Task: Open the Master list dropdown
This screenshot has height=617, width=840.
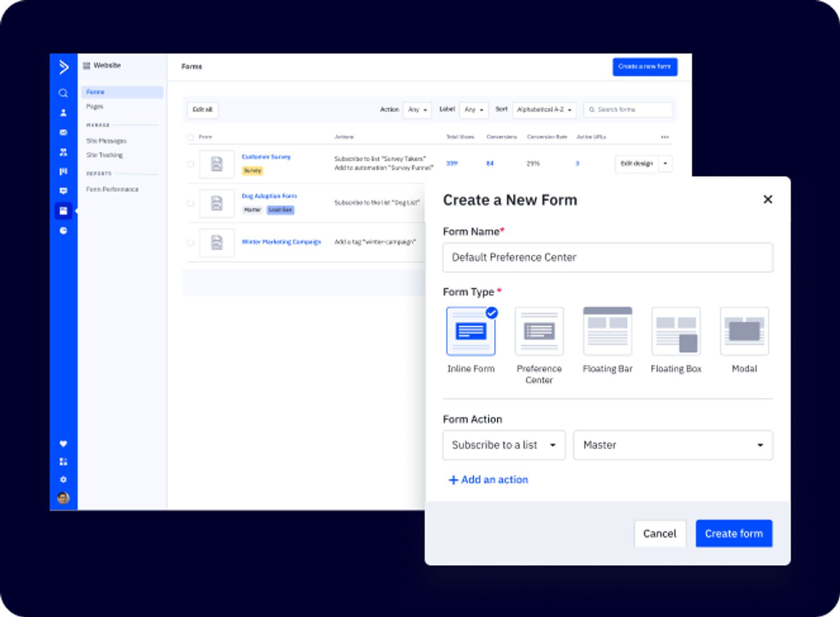Action: (x=673, y=445)
